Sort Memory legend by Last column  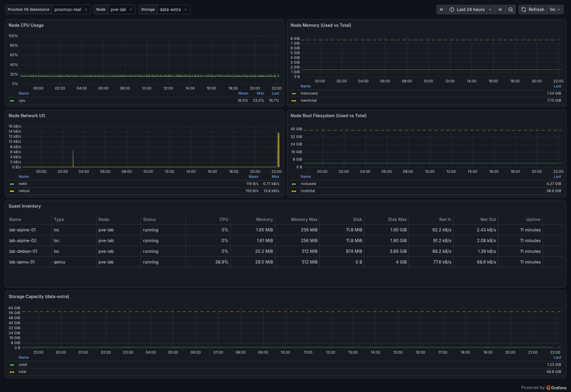pos(557,86)
